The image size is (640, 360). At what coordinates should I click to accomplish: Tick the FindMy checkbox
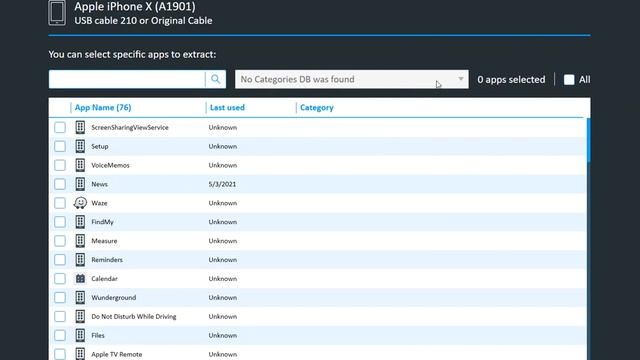click(x=60, y=222)
